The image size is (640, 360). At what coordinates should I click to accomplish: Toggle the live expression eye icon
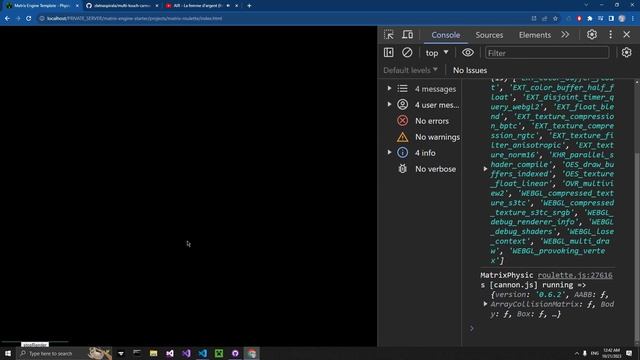tap(468, 53)
